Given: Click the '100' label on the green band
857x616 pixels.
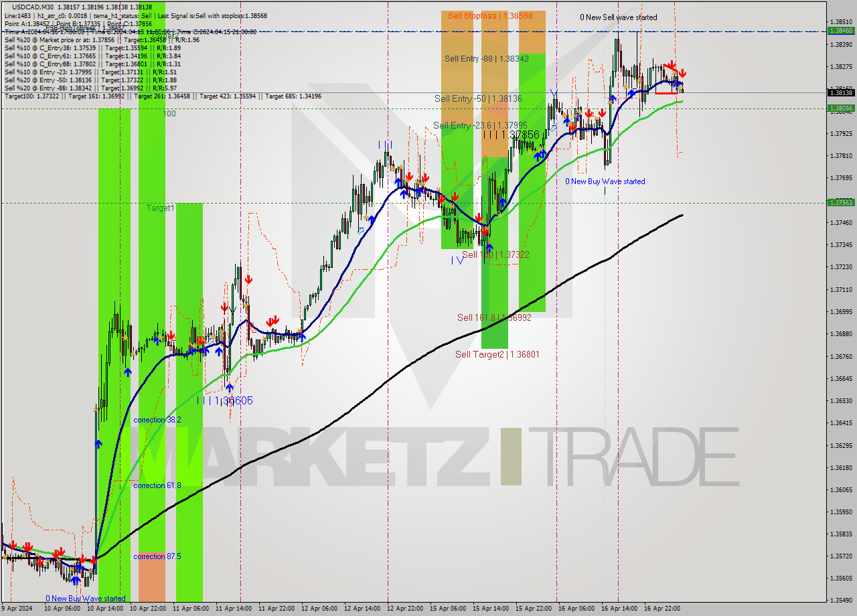Looking at the screenshot, I should (169, 114).
